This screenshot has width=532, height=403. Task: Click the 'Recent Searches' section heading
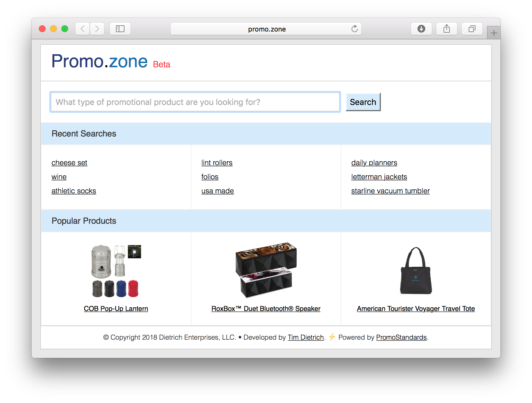[84, 134]
